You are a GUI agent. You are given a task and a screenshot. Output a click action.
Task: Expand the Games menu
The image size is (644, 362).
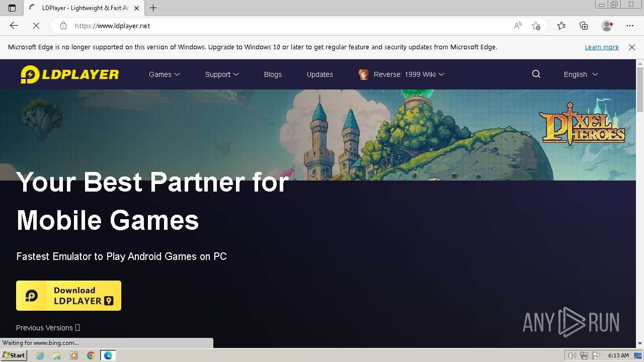pos(164,74)
